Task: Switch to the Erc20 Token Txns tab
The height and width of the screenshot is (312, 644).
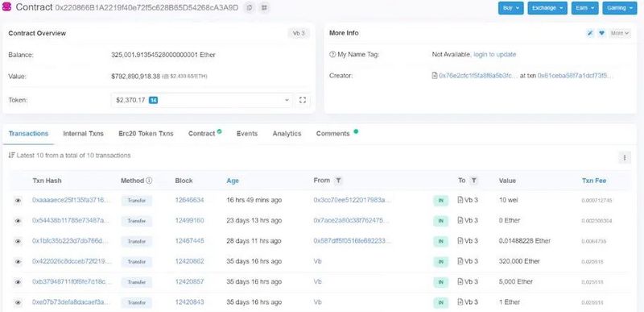Action: (x=146, y=134)
